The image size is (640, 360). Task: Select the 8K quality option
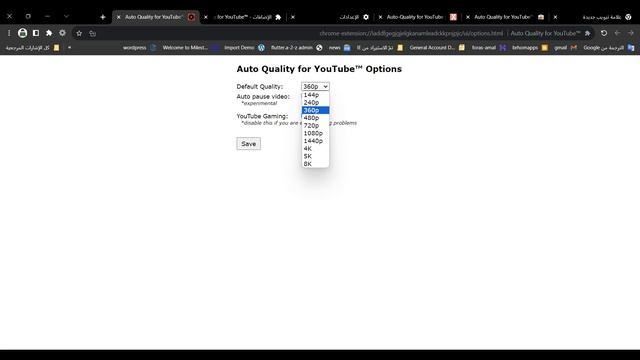click(316, 164)
